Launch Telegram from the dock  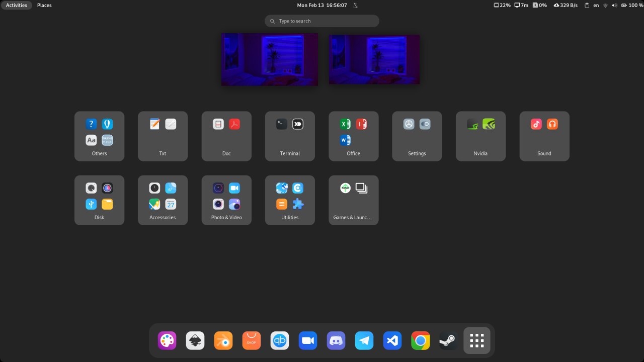[x=364, y=341]
